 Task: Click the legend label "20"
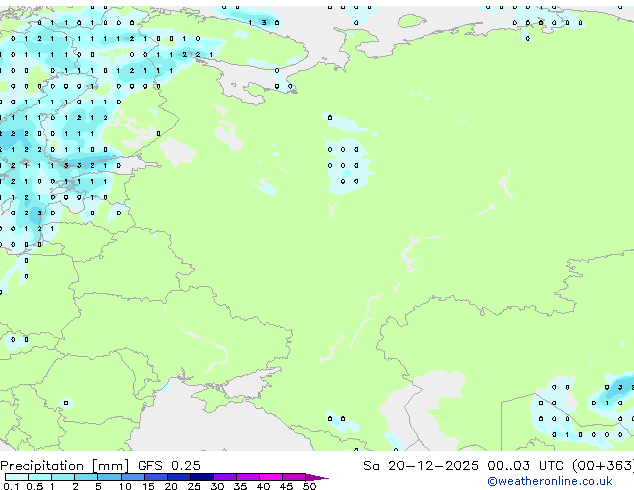171,486
